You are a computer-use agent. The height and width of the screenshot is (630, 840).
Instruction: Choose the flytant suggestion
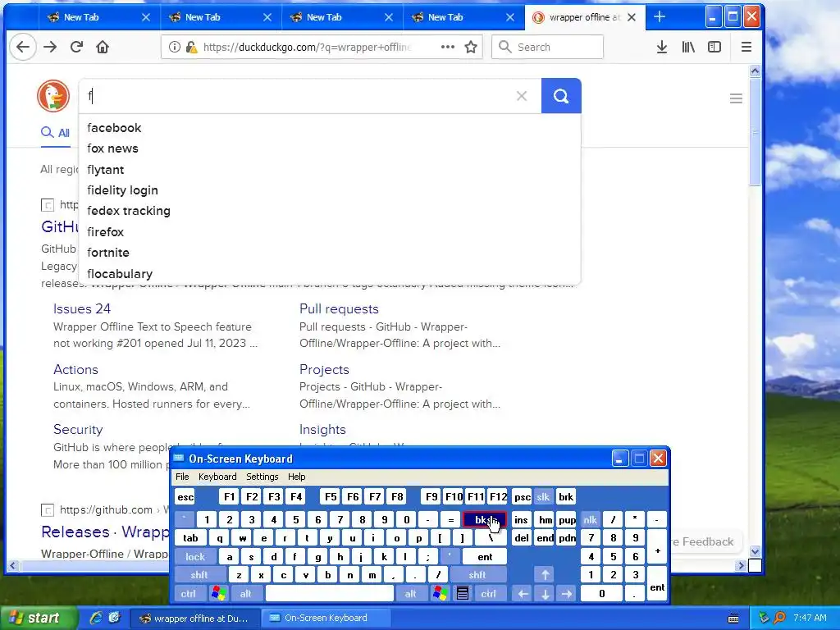(x=329, y=170)
